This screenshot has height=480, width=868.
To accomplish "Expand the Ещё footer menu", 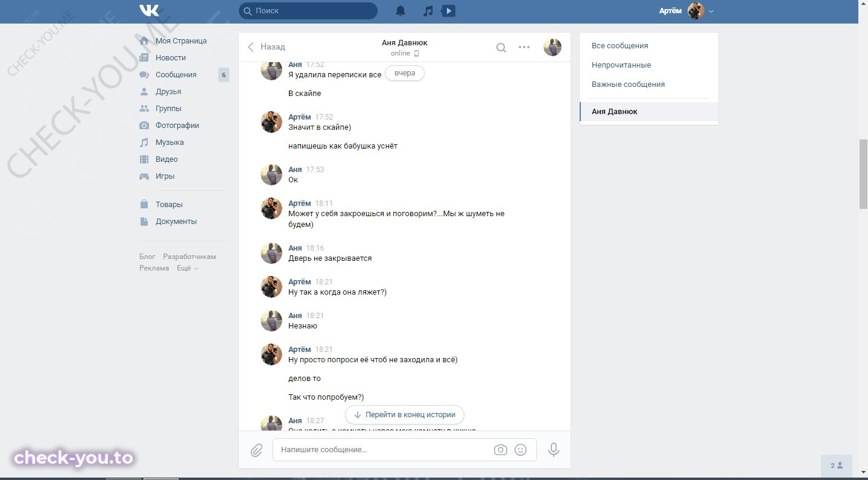I will [x=188, y=268].
